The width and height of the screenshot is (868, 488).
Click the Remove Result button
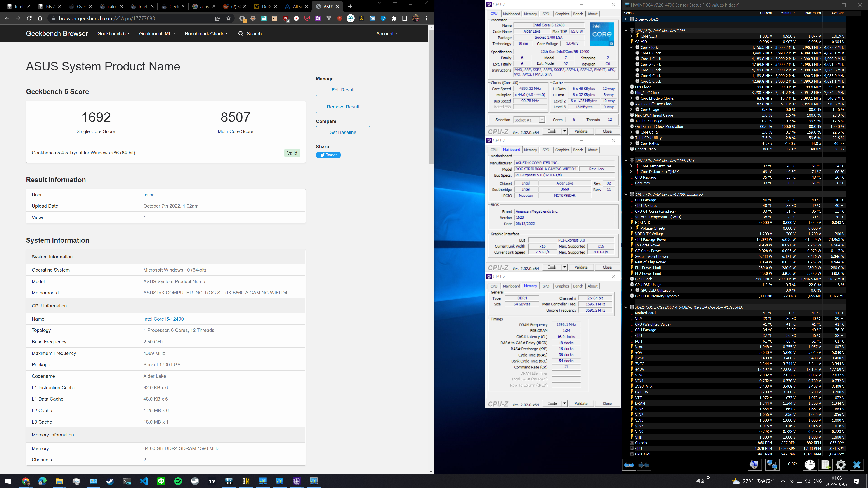click(x=343, y=107)
